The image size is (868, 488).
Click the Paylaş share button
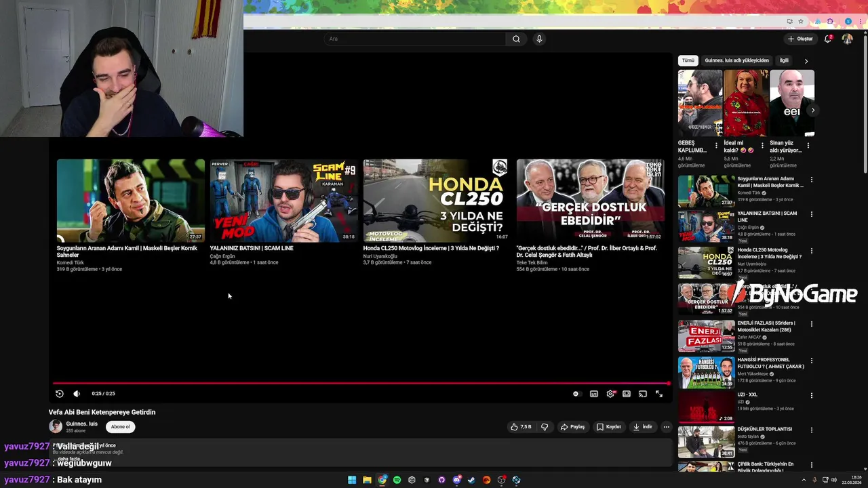click(572, 427)
